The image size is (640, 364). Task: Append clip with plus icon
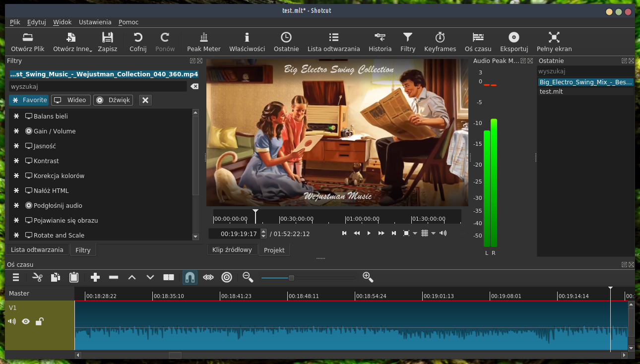pyautogui.click(x=95, y=278)
